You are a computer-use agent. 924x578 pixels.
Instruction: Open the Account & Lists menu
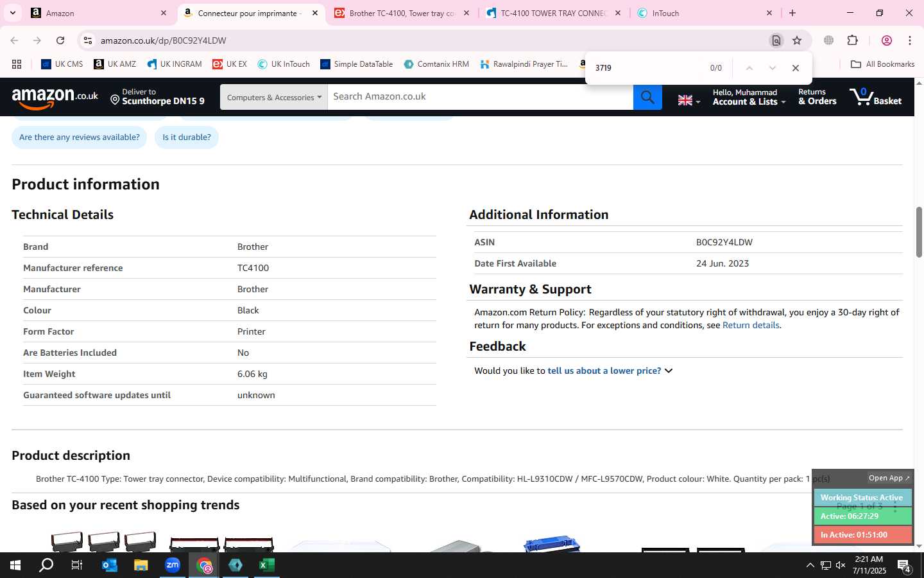click(749, 97)
